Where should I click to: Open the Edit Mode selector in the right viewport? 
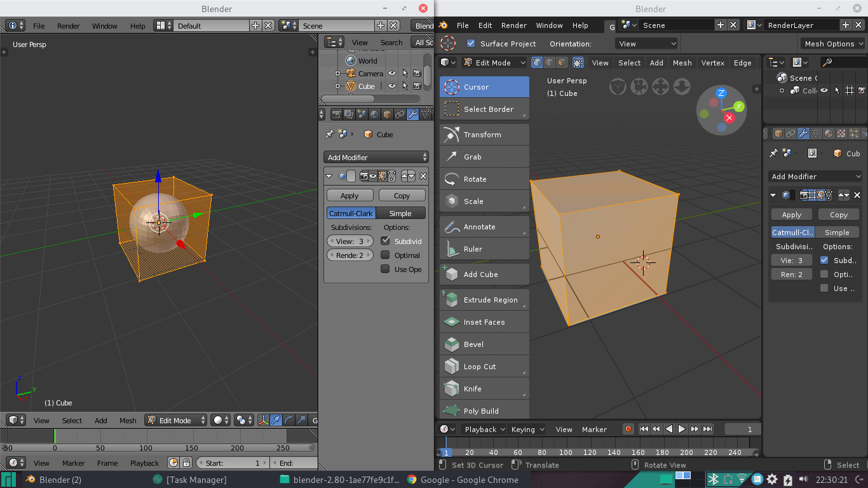click(x=494, y=62)
